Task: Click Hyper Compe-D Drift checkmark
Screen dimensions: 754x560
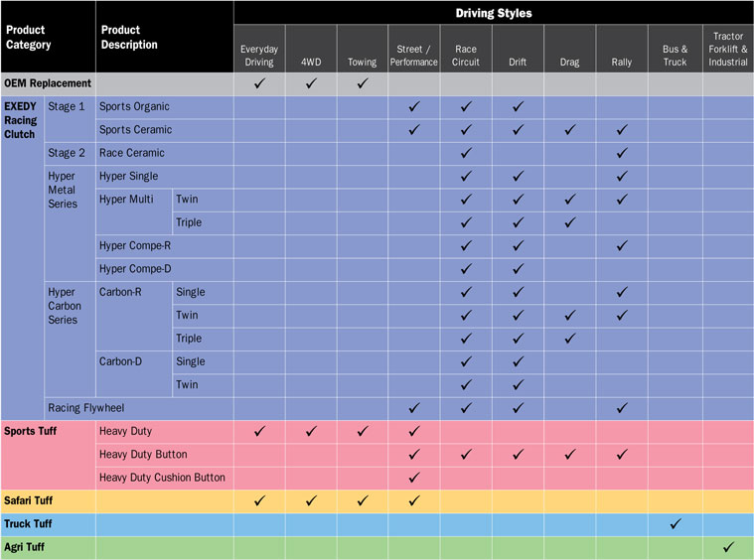Action: tap(518, 269)
